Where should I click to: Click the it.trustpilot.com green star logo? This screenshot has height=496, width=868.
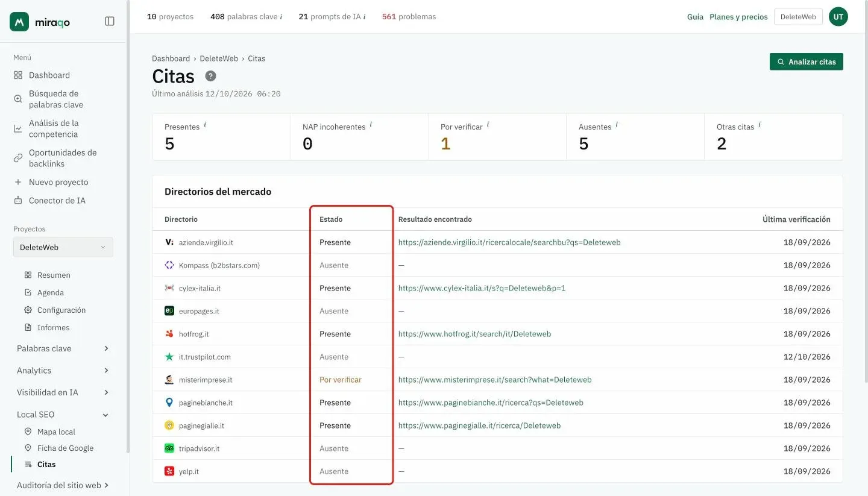pos(169,357)
